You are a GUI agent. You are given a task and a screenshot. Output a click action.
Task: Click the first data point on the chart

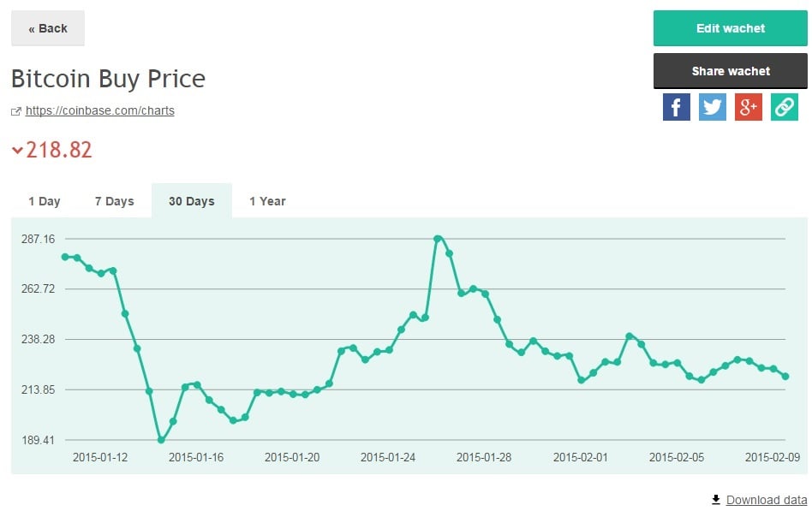tap(65, 257)
